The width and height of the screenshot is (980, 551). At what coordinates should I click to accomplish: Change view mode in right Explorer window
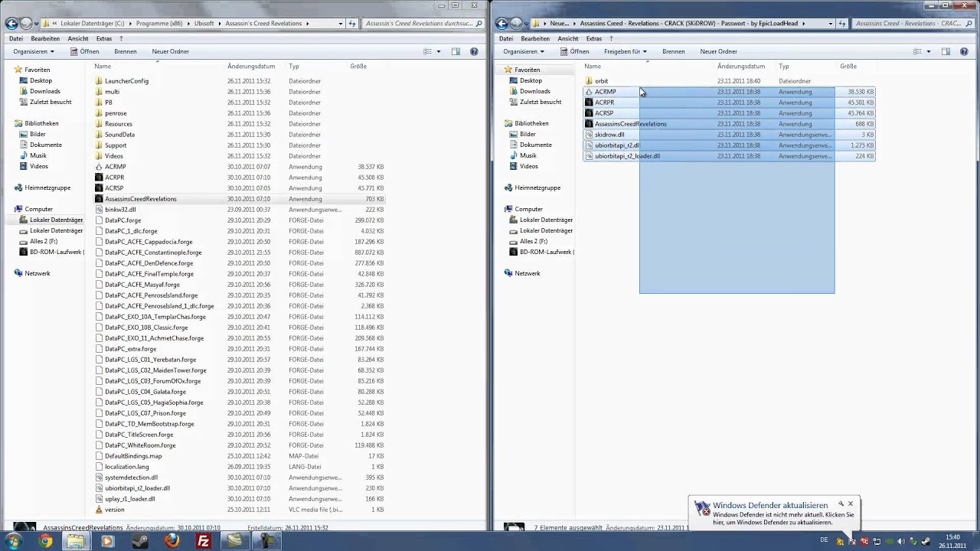click(917, 51)
